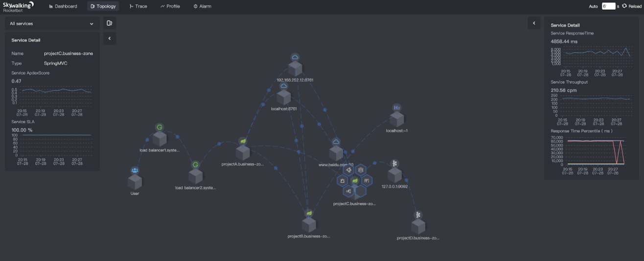This screenshot has height=261, width=644.
Task: Click the localhost:-1 H2 database node
Action: (x=396, y=119)
